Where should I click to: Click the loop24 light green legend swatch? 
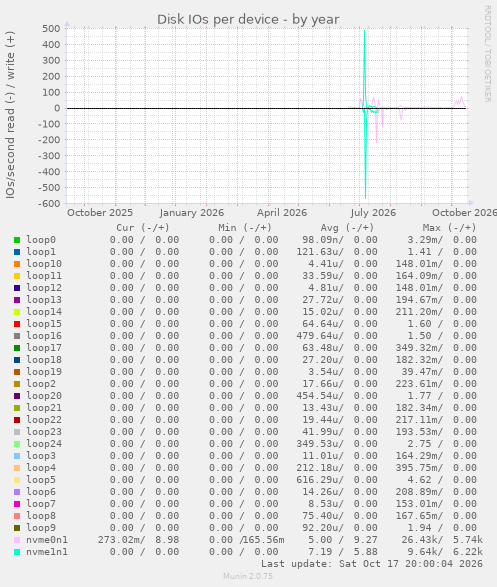(x=17, y=444)
